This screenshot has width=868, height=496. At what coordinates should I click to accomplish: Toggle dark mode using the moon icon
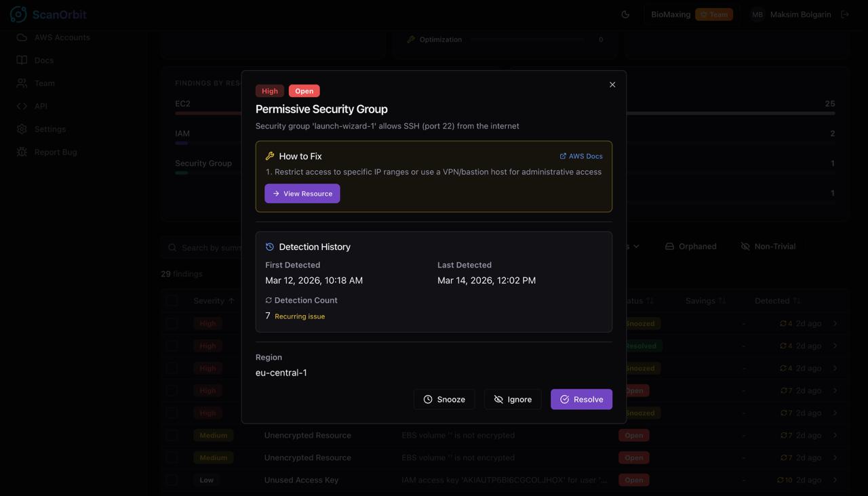(625, 14)
